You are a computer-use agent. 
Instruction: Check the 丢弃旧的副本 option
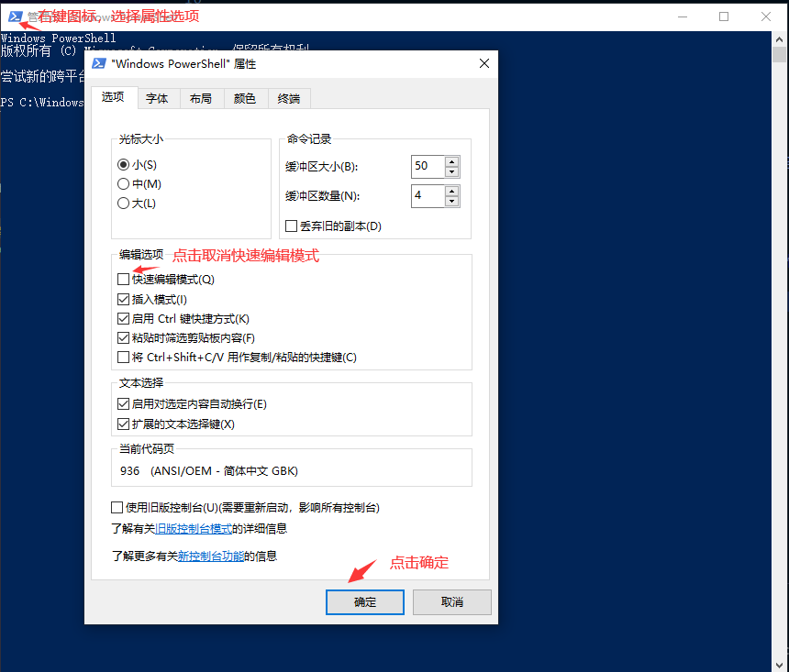pyautogui.click(x=292, y=226)
